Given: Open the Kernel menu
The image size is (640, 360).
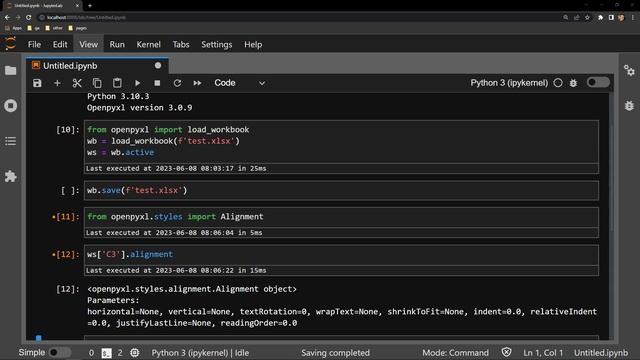Looking at the screenshot, I should [x=149, y=44].
